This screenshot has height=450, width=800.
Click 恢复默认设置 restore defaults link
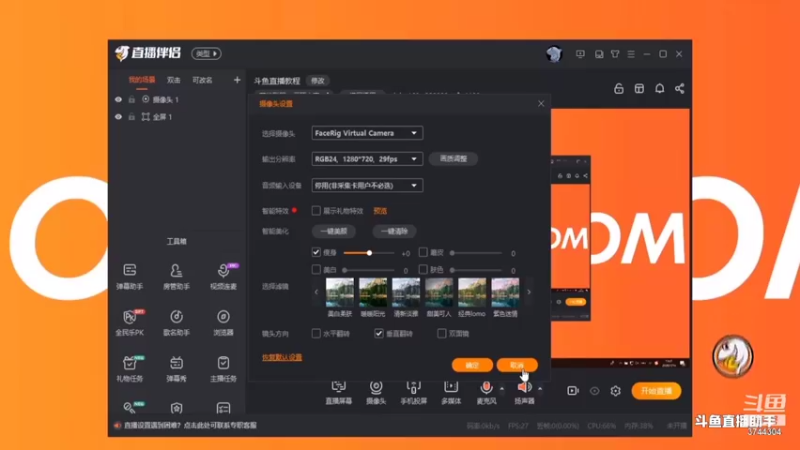click(282, 357)
